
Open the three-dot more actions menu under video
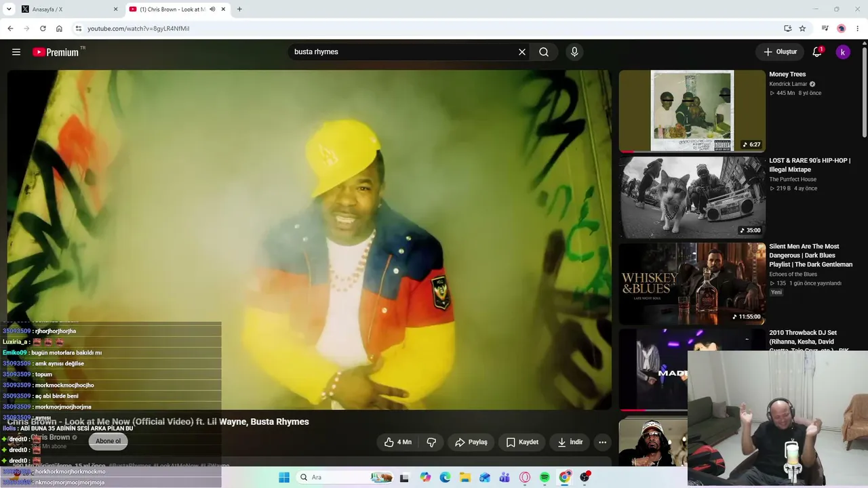[x=602, y=442]
